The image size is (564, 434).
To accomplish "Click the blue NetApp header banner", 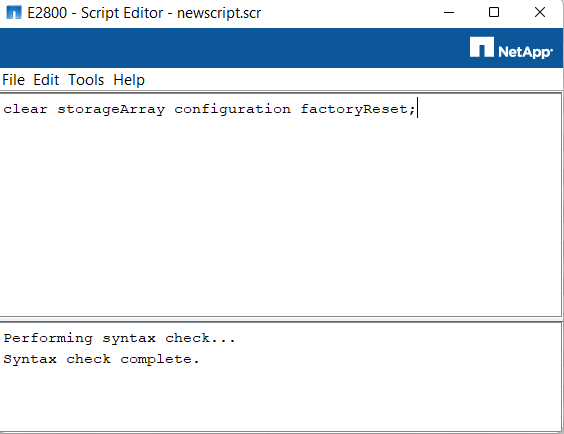I will pos(230,48).
